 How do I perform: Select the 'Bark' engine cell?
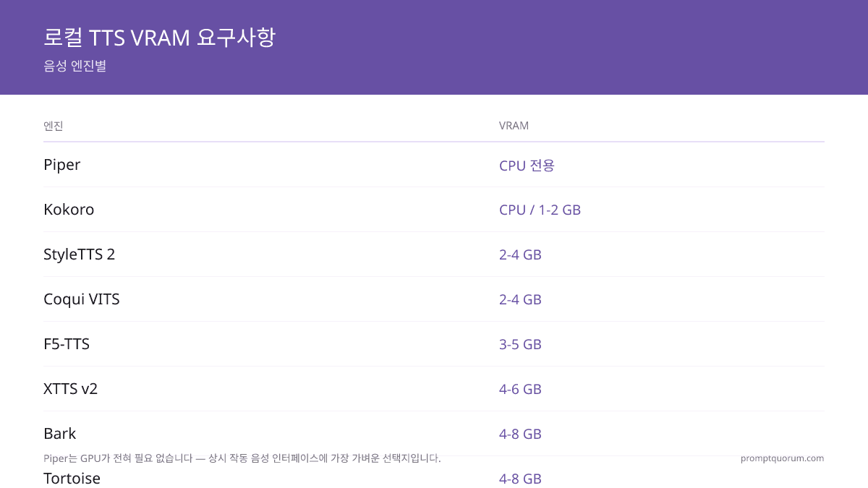tap(59, 434)
